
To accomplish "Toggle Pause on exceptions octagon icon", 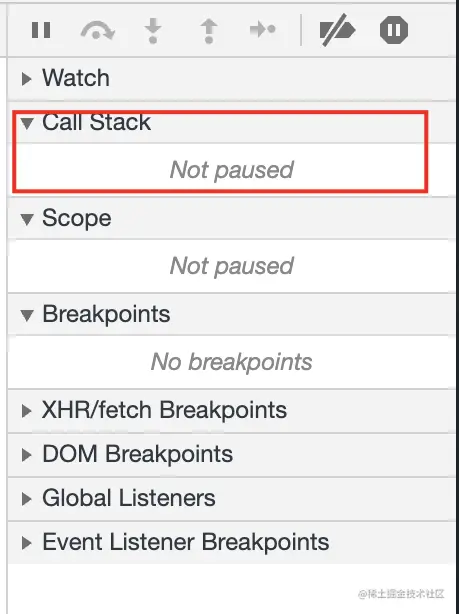I will (394, 30).
